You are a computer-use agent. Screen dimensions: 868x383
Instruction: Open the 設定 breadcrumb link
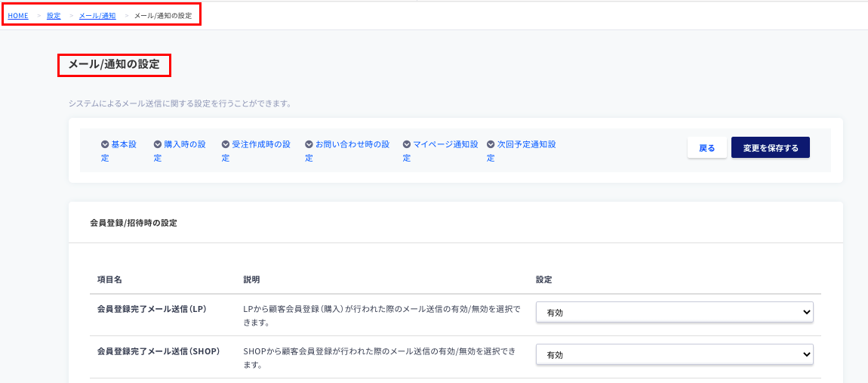[54, 15]
